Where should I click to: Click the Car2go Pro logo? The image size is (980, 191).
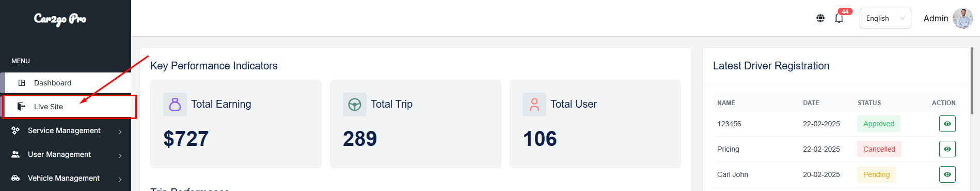coord(60,19)
